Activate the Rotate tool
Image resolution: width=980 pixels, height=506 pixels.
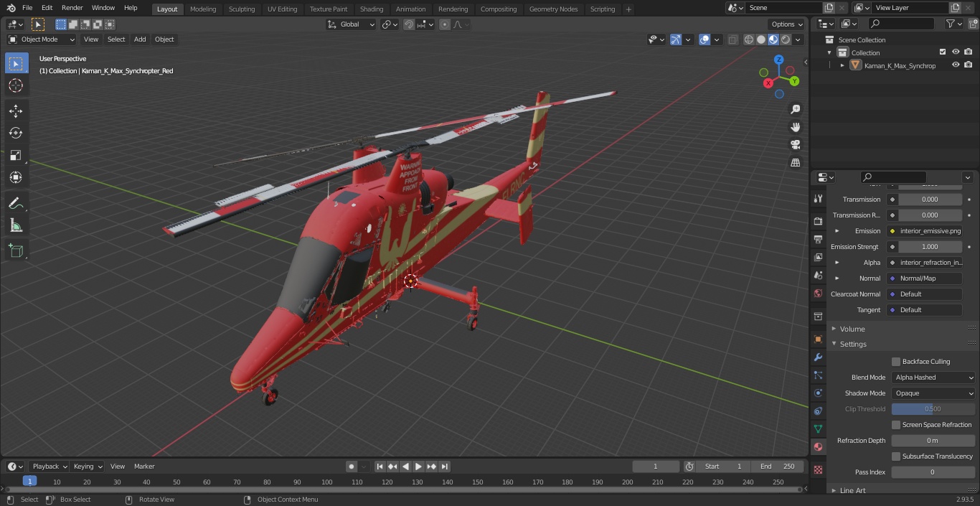[16, 133]
